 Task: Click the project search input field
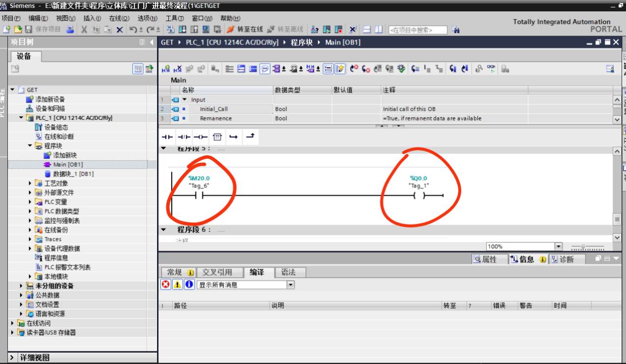pyautogui.click(x=417, y=30)
